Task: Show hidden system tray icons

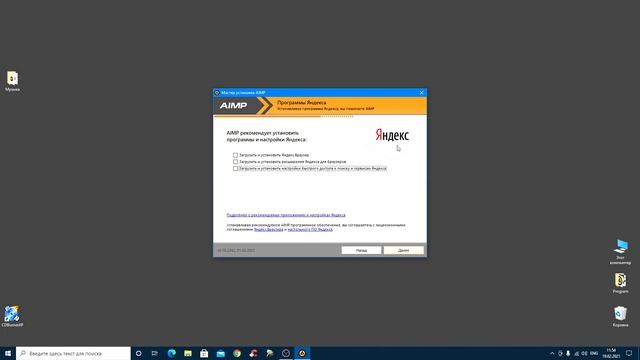Action: click(x=552, y=353)
